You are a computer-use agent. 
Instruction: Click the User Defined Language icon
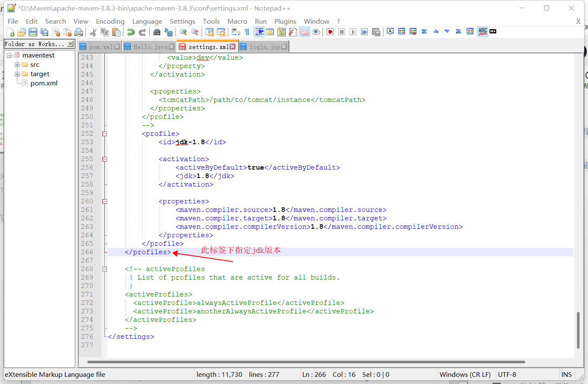tap(270, 32)
